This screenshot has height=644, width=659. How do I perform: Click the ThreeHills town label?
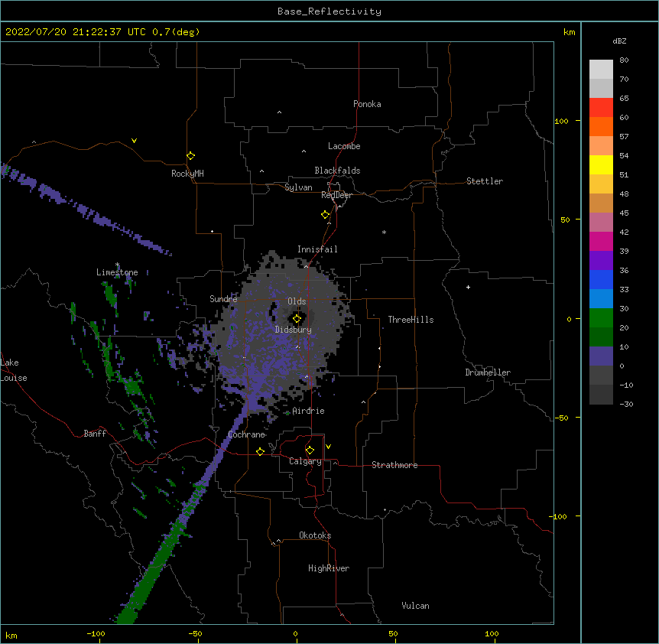(x=411, y=320)
